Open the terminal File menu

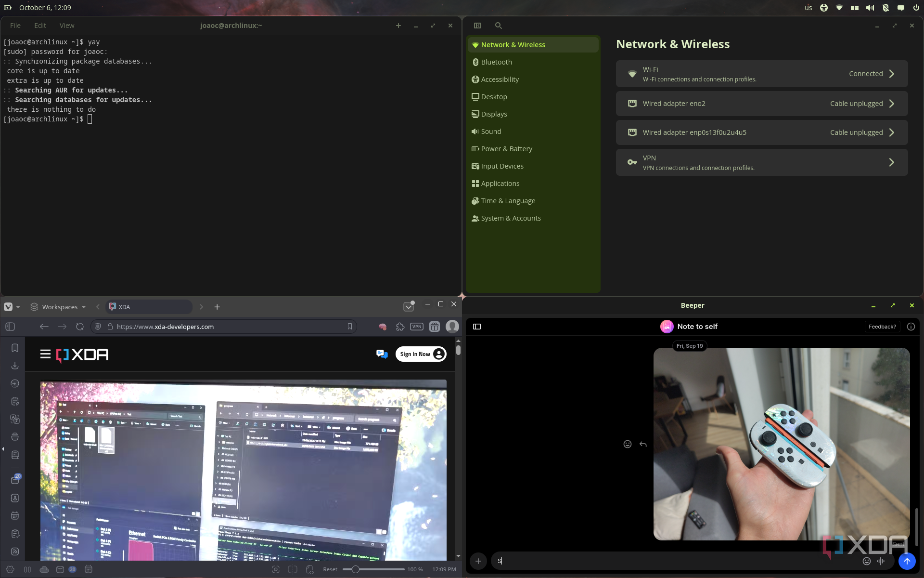tap(15, 26)
